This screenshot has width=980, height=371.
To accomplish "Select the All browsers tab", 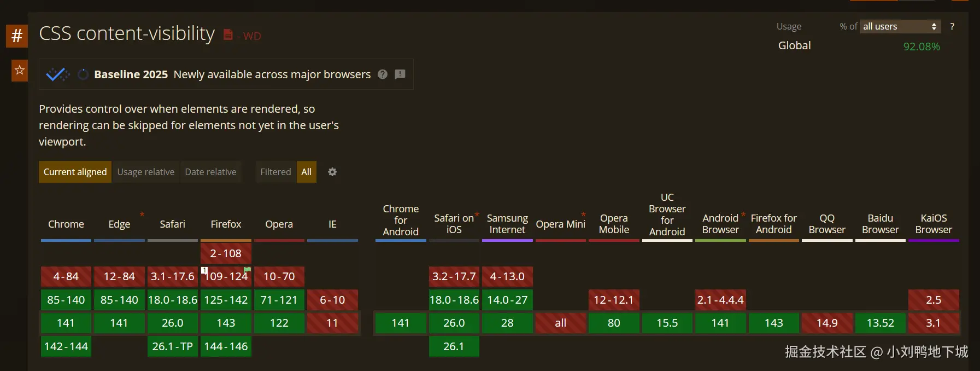I will coord(307,172).
